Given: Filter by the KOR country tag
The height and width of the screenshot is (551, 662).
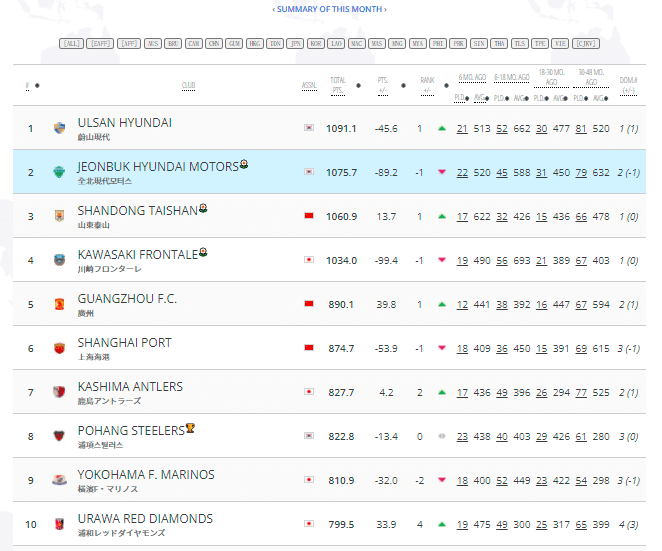Looking at the screenshot, I should pos(315,44).
